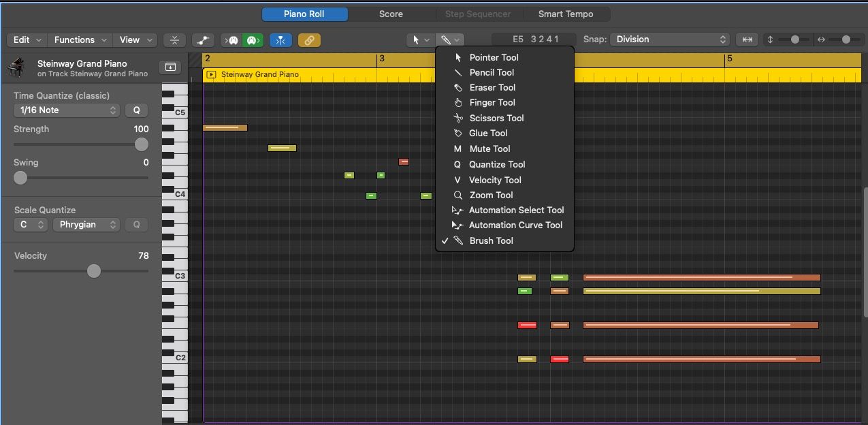Open the 1/16 Note quantize dropdown

click(67, 110)
